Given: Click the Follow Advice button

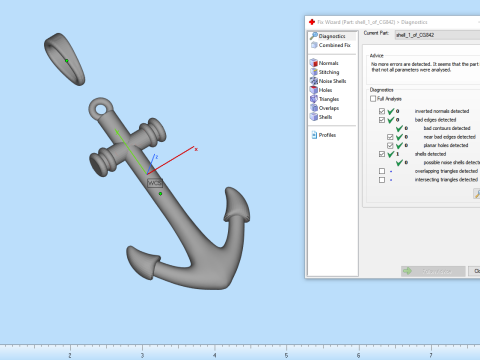Looking at the screenshot, I should (433, 271).
